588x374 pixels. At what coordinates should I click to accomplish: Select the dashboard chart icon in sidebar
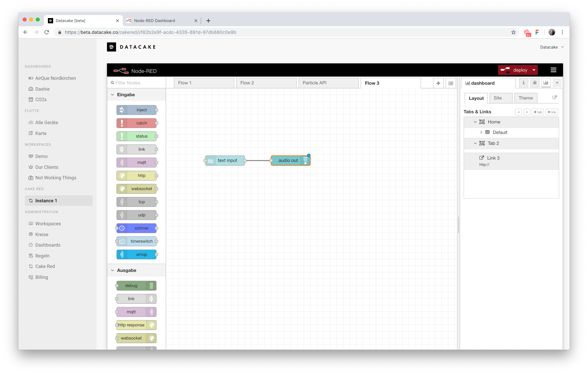click(546, 83)
